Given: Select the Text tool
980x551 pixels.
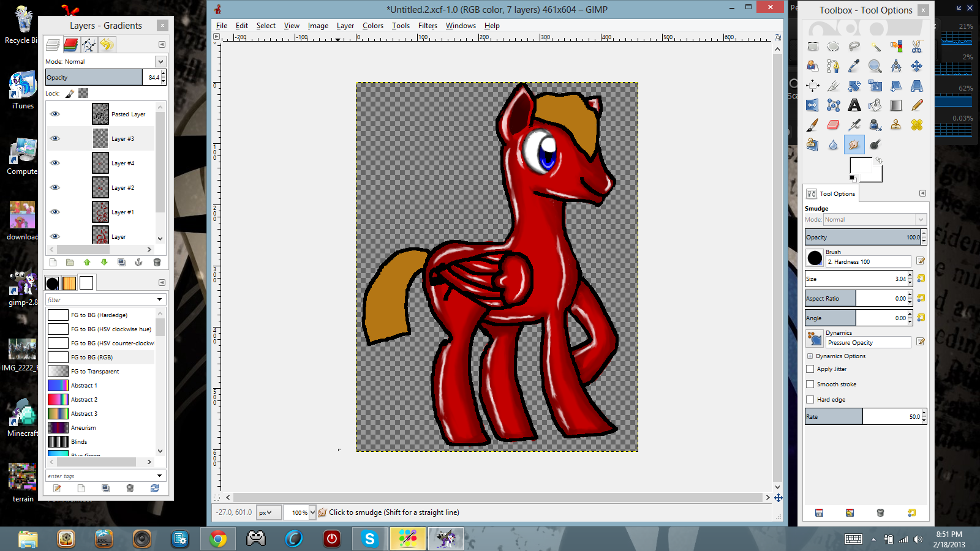Looking at the screenshot, I should (854, 105).
